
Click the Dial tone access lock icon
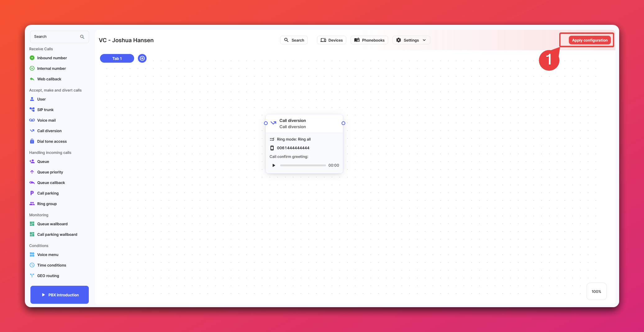(32, 141)
